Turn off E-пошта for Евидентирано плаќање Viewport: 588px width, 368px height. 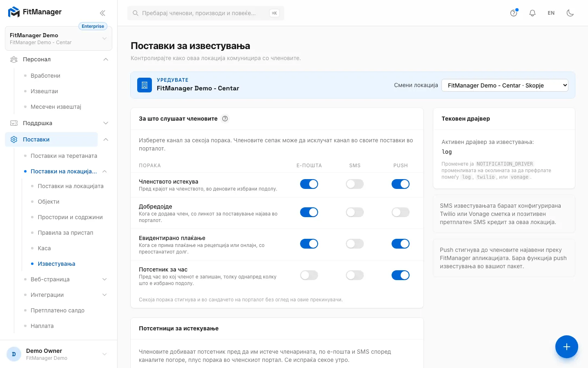coord(309,244)
